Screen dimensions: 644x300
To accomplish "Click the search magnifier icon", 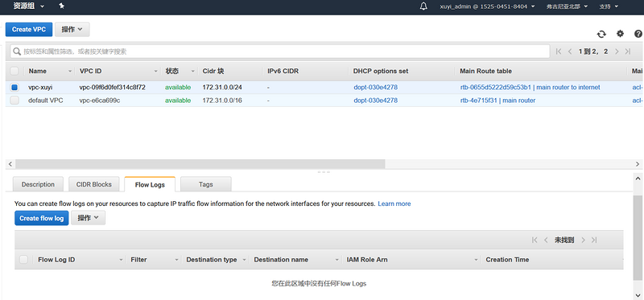I will (17, 51).
